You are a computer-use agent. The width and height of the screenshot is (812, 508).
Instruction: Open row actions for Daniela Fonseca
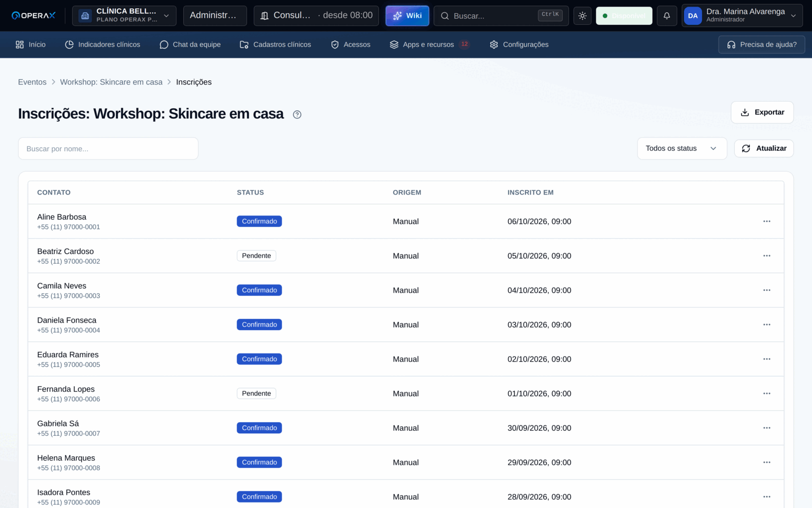766,325
